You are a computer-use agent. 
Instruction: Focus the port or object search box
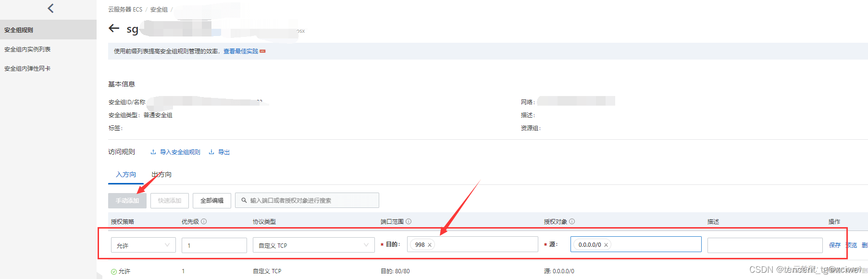click(307, 200)
